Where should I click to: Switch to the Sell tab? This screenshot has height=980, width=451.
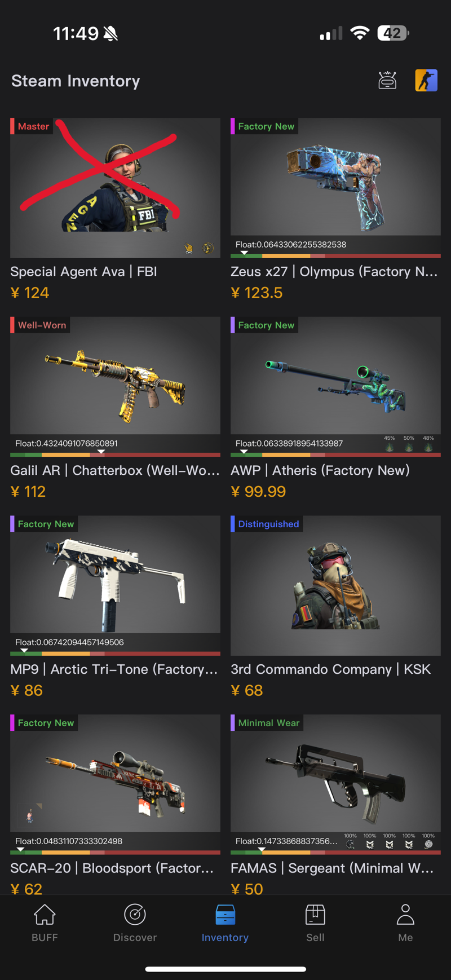(x=315, y=923)
